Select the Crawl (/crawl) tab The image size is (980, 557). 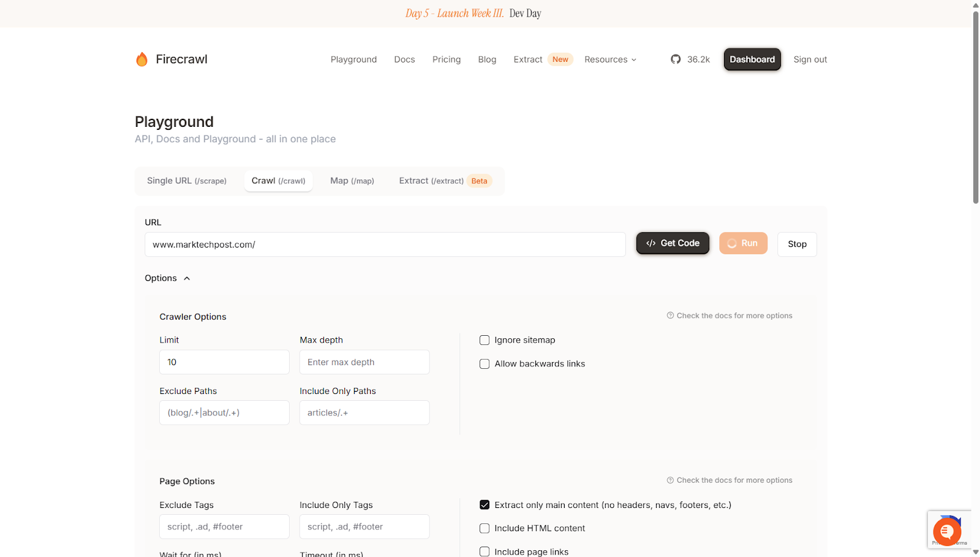[279, 181]
